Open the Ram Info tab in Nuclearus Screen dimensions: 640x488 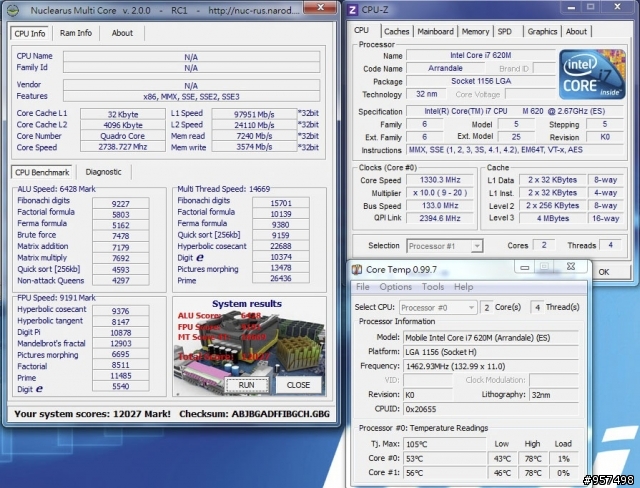click(x=76, y=33)
